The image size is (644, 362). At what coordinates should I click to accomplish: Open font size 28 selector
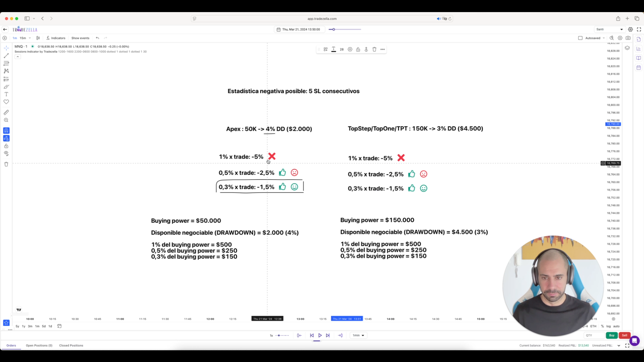[x=342, y=50]
